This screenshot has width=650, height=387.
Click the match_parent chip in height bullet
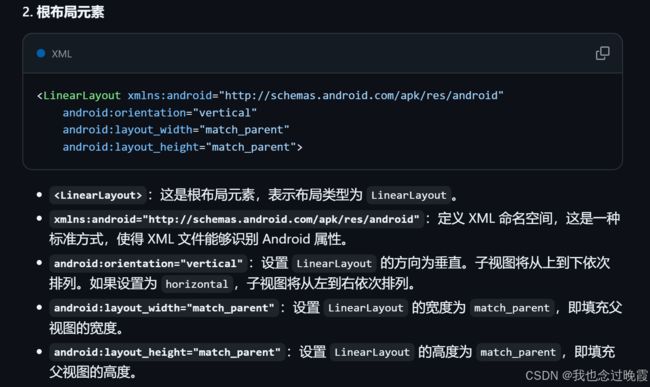(x=518, y=352)
